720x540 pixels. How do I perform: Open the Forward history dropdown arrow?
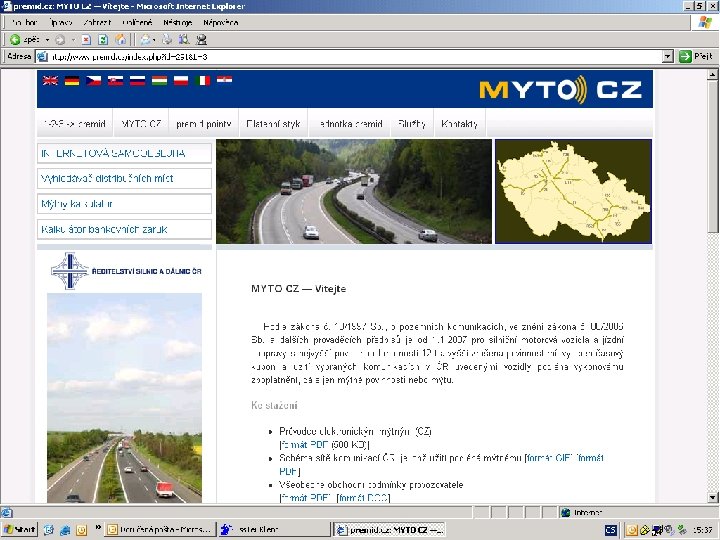tap(73, 40)
